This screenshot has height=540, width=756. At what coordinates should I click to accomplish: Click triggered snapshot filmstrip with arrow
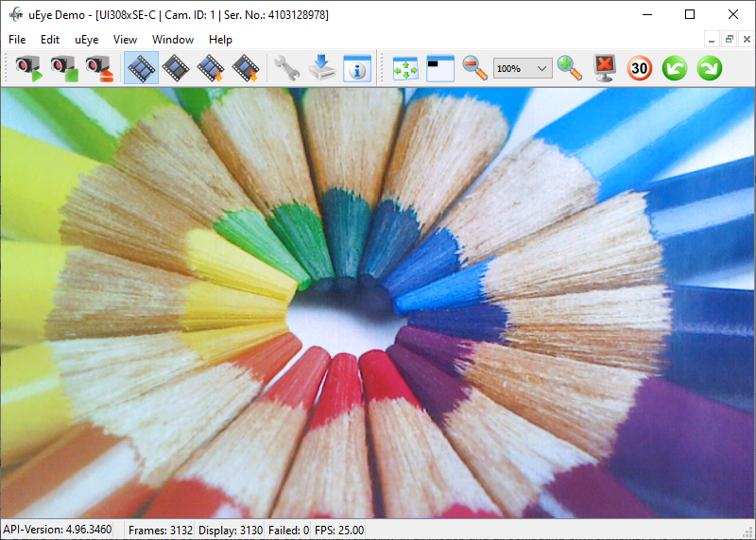point(246,68)
